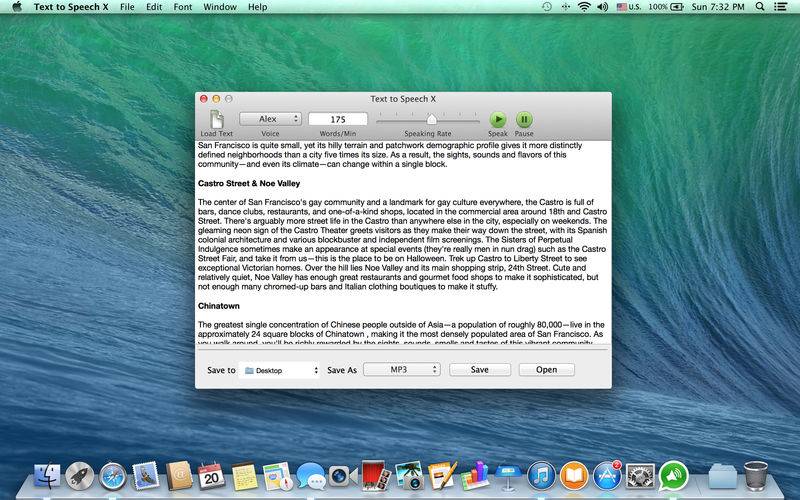Open FaceTime camera icon in Dock
This screenshot has width=800, height=500.
pyautogui.click(x=343, y=477)
